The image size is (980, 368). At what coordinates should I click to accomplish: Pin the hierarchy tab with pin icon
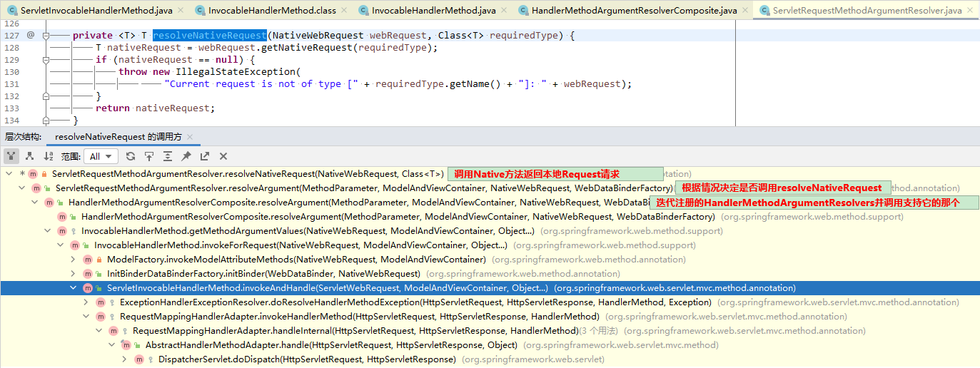pyautogui.click(x=186, y=156)
